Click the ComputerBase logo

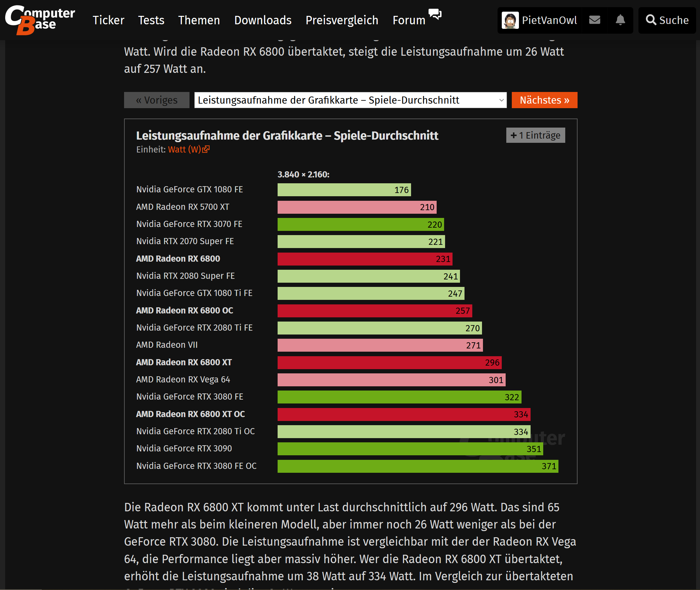(x=40, y=20)
